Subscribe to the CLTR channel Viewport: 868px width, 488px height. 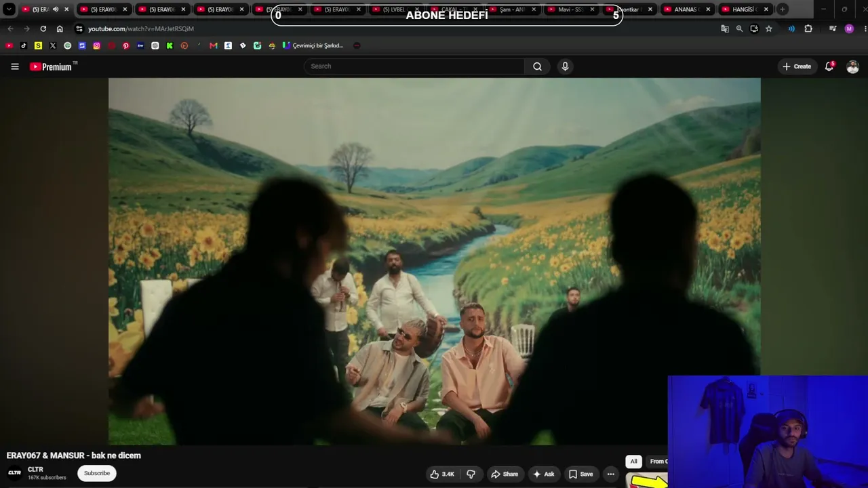(x=97, y=473)
